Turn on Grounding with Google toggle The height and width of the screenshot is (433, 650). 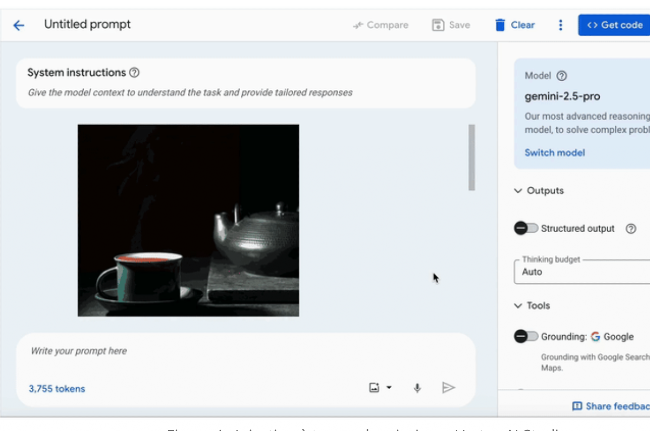(x=526, y=336)
